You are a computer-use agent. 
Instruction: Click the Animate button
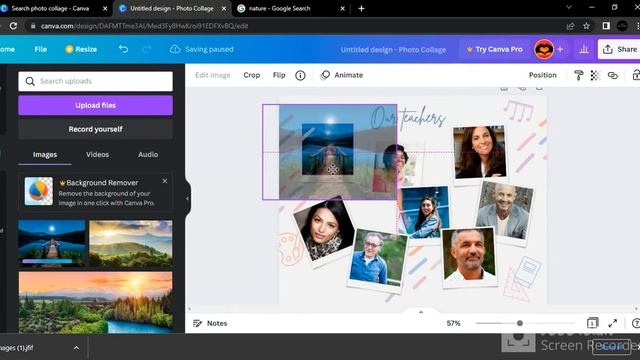342,75
